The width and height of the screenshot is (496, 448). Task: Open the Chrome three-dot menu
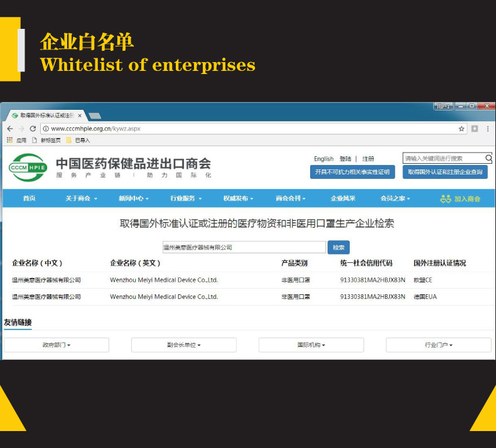488,129
